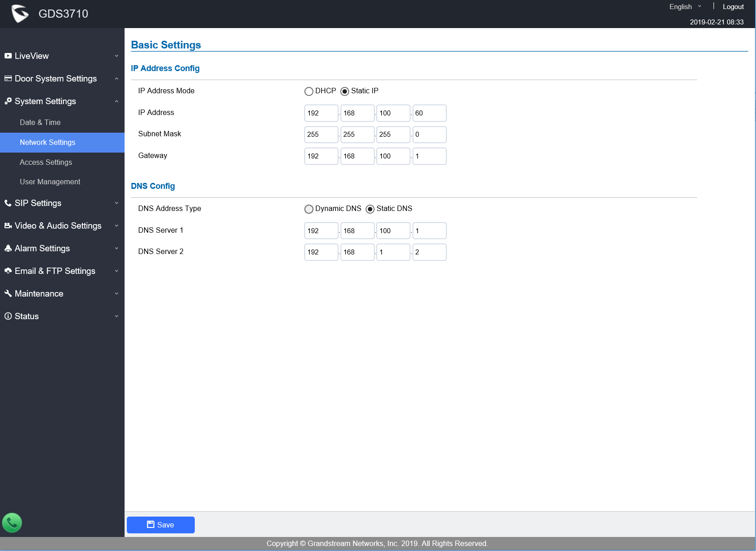Log out using the Logout link
This screenshot has width=756, height=551.
coord(733,7)
